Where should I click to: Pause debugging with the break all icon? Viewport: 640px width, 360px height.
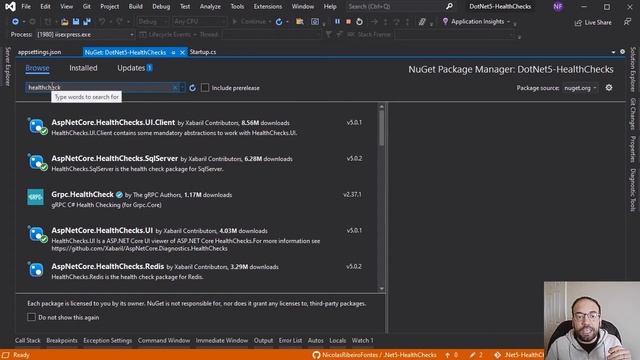(x=337, y=22)
